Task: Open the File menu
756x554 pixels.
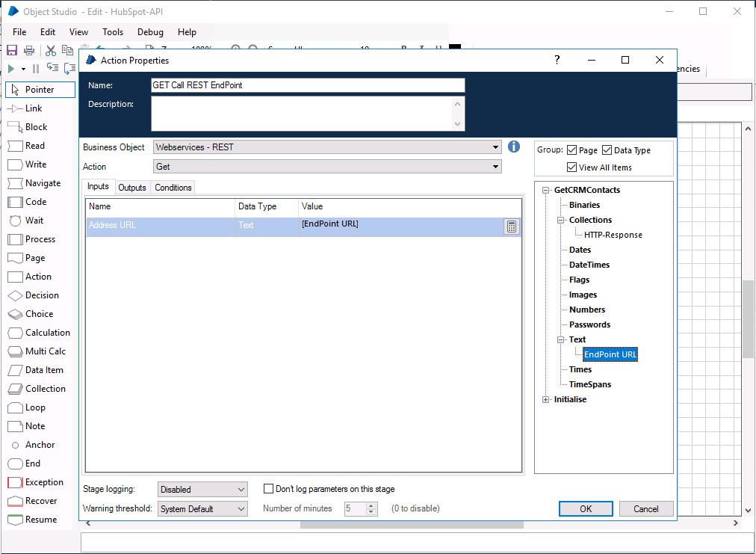Action: tap(19, 32)
